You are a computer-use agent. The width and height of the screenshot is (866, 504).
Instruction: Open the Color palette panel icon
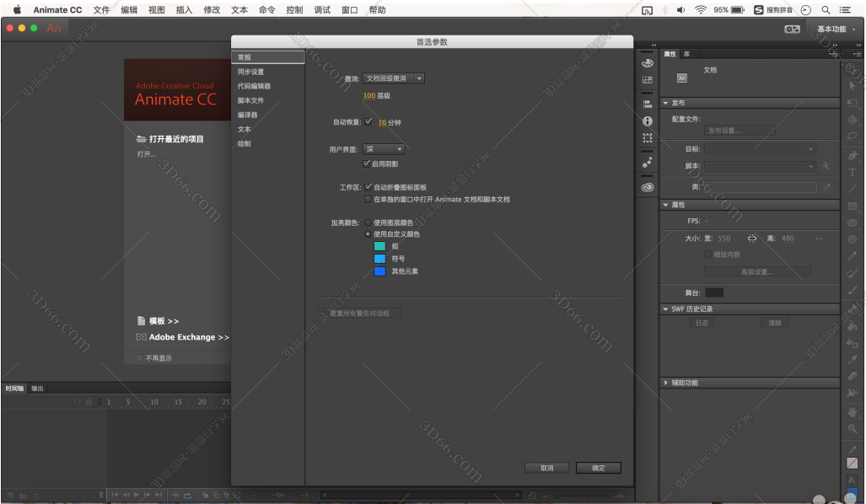point(648,63)
